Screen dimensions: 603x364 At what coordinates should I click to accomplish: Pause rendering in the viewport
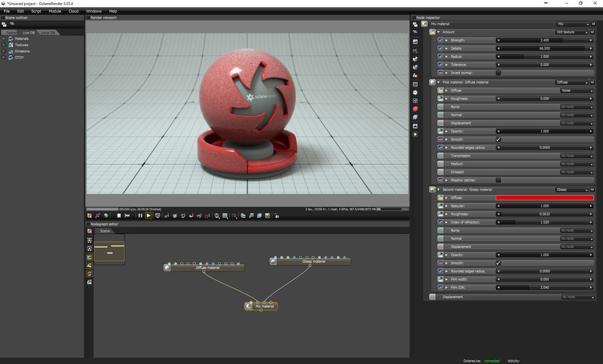[140, 216]
